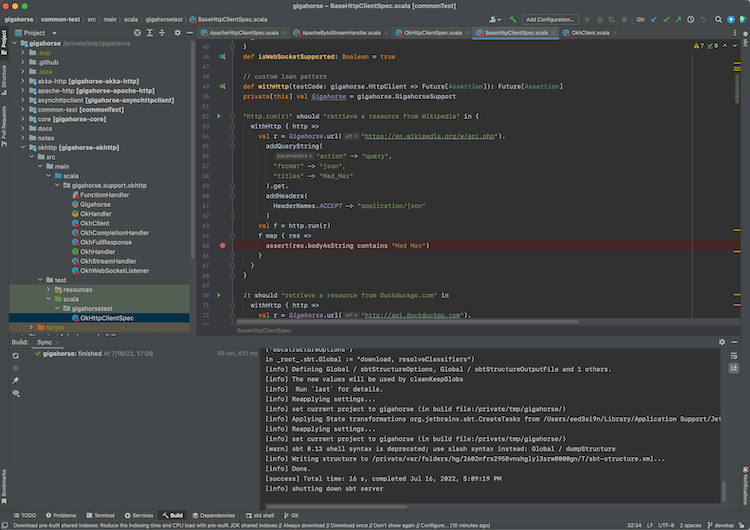Click the Add Configuration button

click(550, 20)
